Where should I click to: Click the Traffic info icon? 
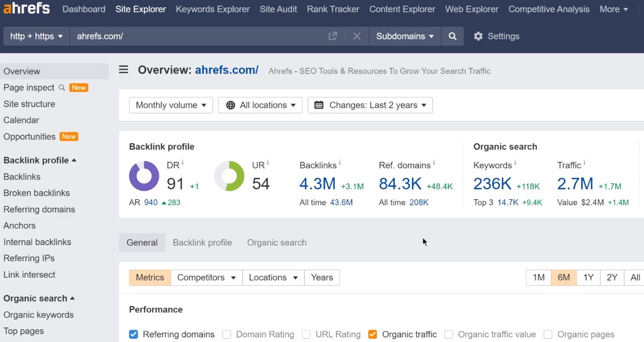[x=584, y=163]
